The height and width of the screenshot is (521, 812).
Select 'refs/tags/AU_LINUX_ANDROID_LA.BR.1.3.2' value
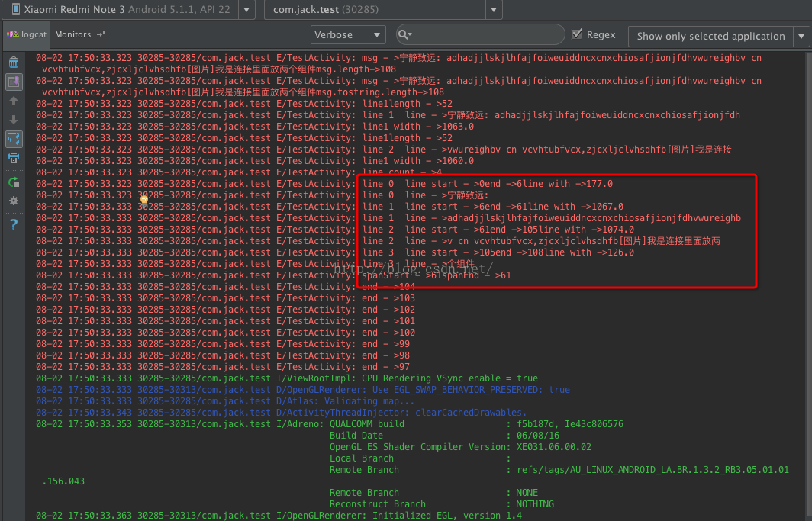(x=653, y=470)
